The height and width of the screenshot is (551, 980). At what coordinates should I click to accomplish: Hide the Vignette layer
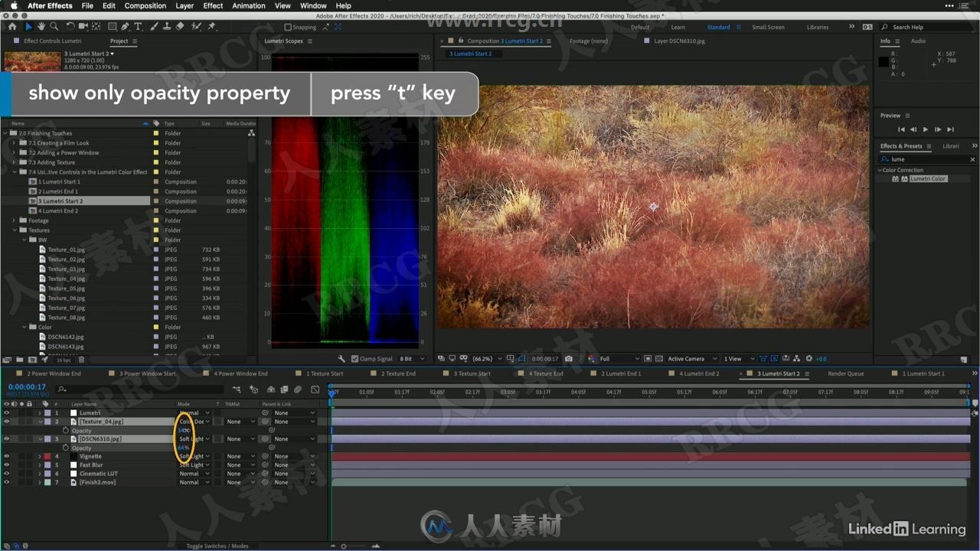tap(6, 456)
